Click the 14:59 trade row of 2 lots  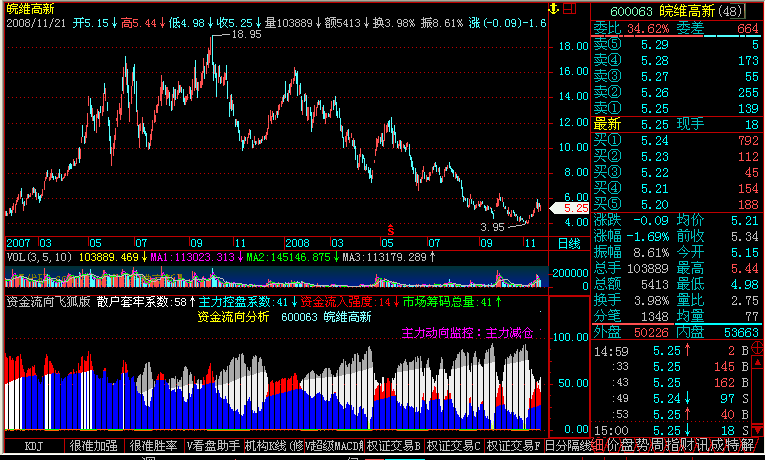point(672,351)
